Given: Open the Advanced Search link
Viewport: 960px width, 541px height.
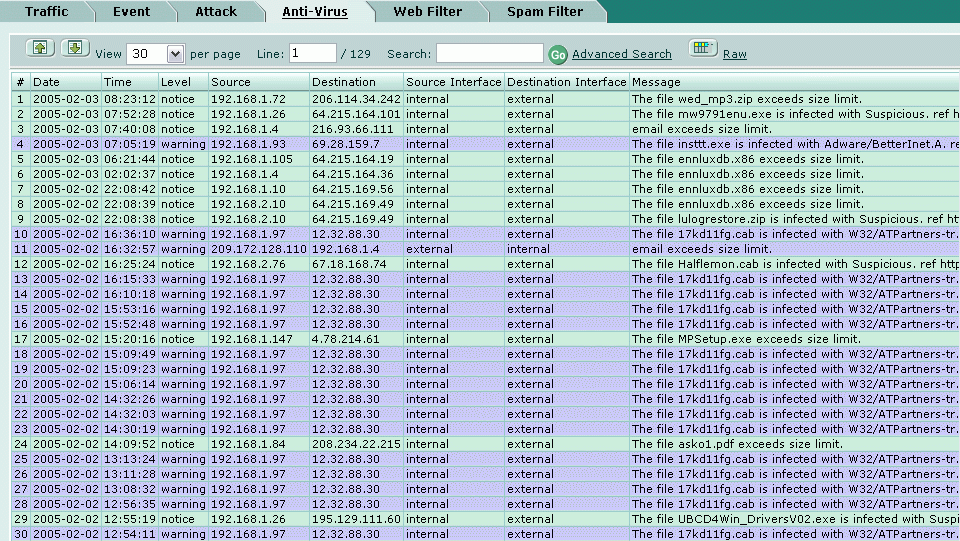Looking at the screenshot, I should 621,54.
